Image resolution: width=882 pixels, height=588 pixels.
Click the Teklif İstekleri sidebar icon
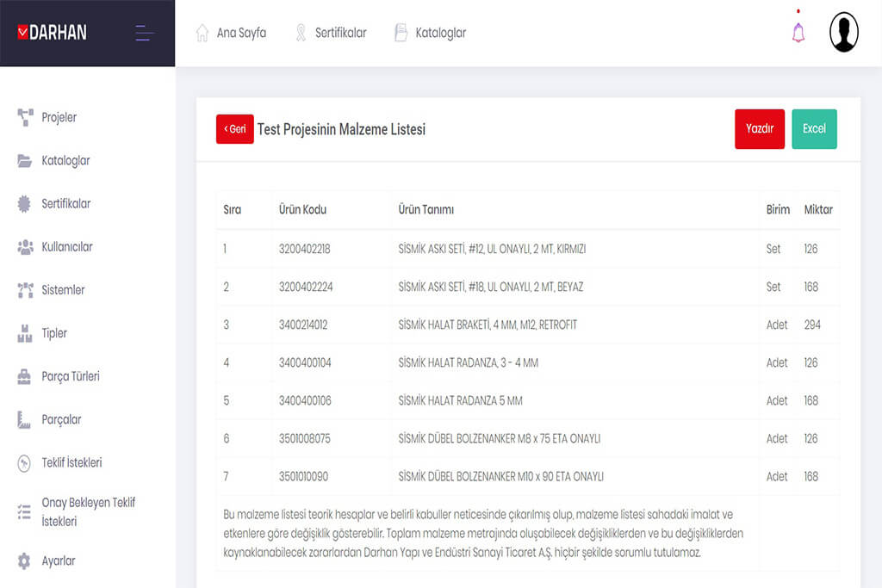[x=25, y=463]
